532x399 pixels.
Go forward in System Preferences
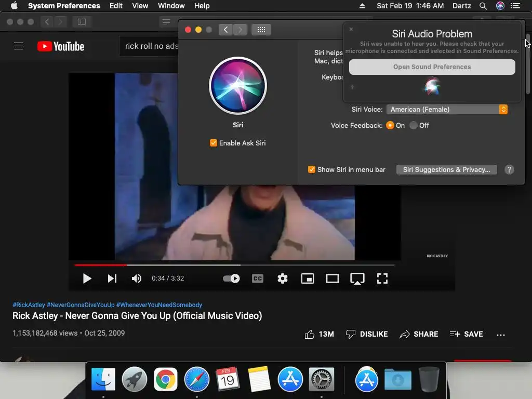tap(240, 30)
